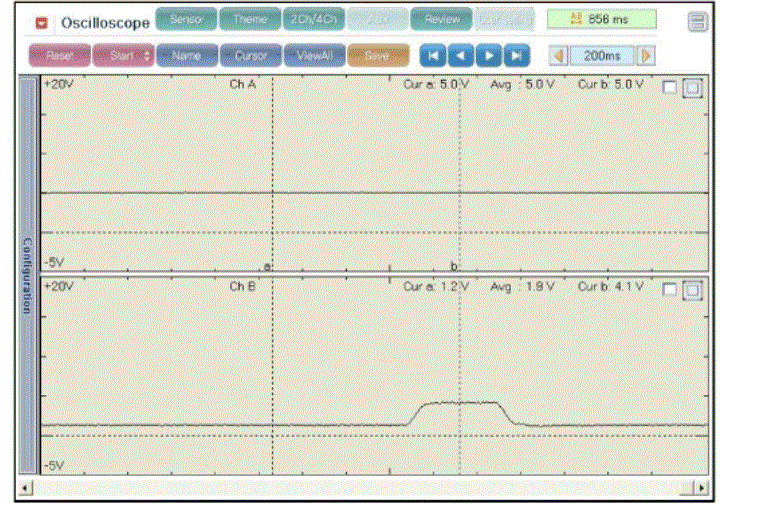The width and height of the screenshot is (773, 518).
Task: Open the Sensor menu
Action: tap(186, 19)
